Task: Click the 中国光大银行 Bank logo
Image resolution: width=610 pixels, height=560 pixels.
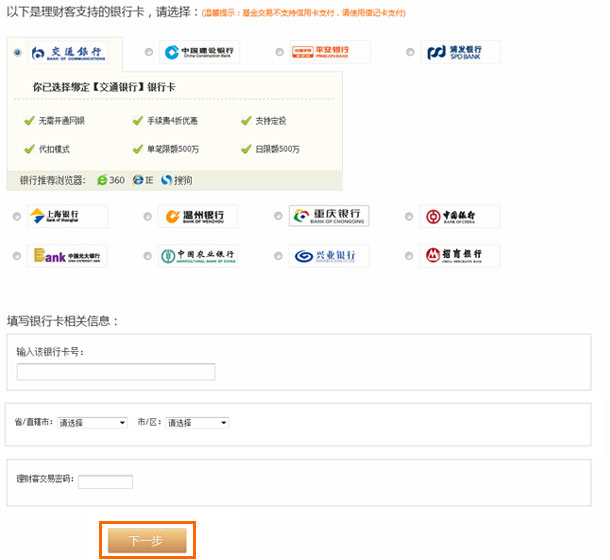Action: tap(67, 256)
